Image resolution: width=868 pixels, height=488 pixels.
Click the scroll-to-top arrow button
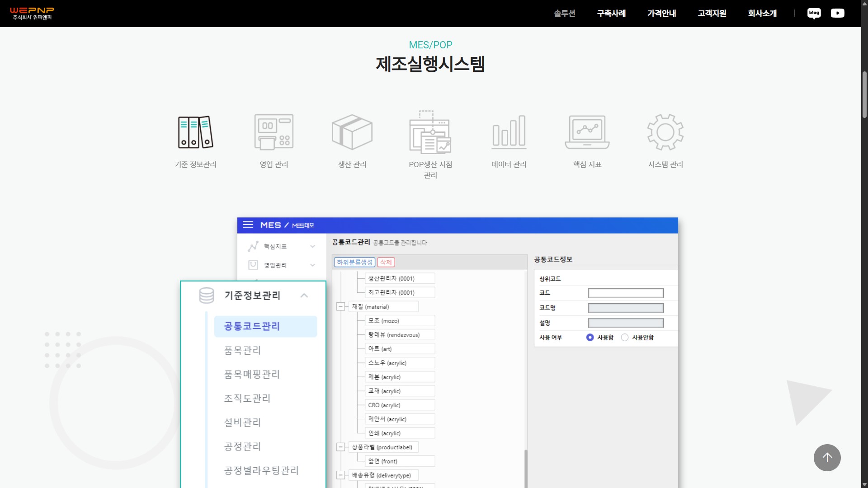click(x=827, y=457)
